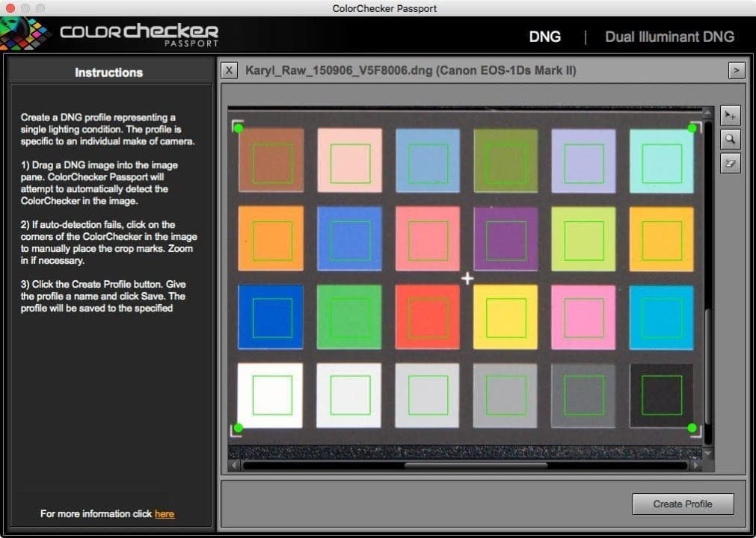Open the 'here' more information link
Viewport: 756px width, 538px height.
(165, 514)
